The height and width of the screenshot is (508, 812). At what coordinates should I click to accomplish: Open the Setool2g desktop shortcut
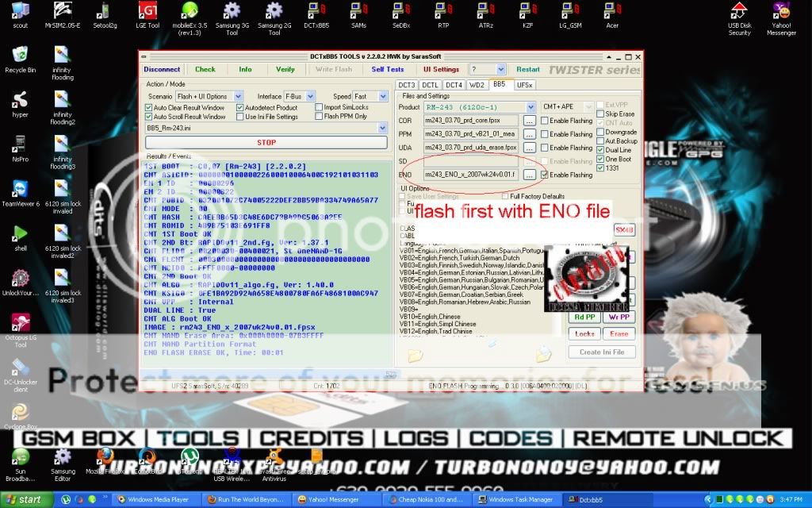click(x=101, y=12)
